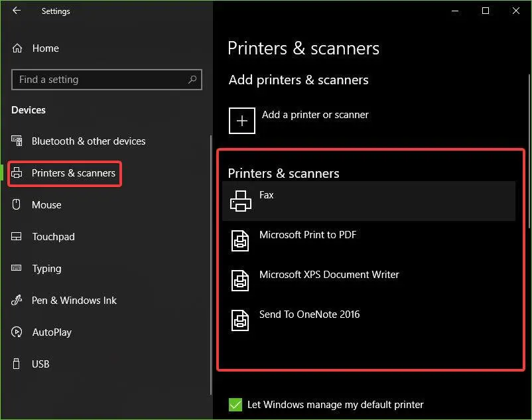Click the Pen & Windows Ink icon
The image size is (532, 420).
pos(17,301)
